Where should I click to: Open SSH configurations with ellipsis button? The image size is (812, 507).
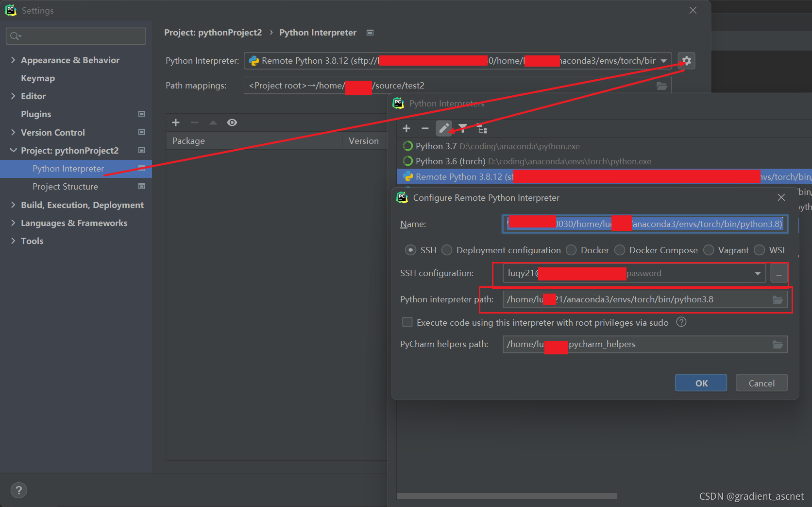coord(778,273)
